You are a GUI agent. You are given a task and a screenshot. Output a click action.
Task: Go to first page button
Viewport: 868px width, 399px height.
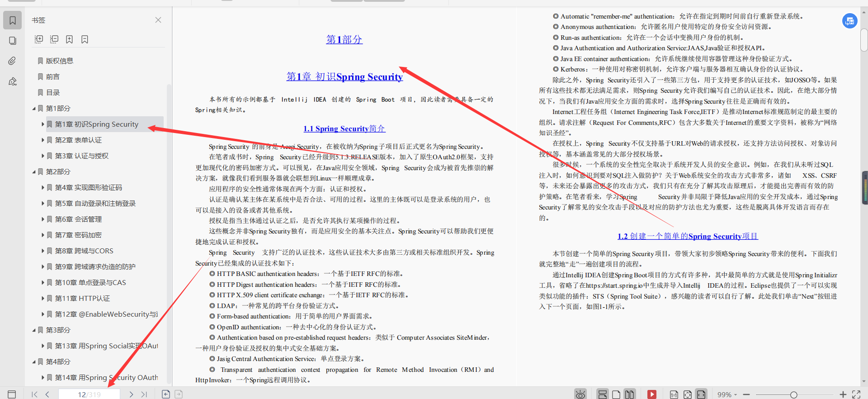click(35, 394)
